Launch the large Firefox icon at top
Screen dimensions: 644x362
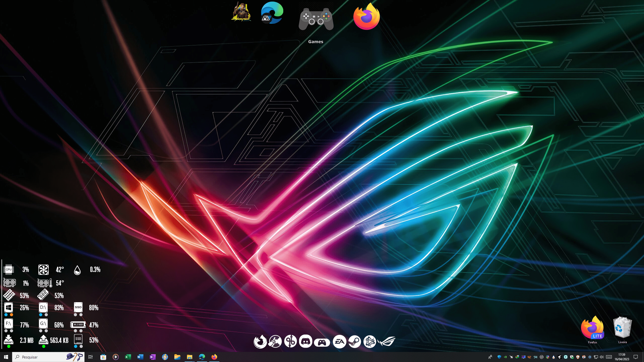pos(367,17)
